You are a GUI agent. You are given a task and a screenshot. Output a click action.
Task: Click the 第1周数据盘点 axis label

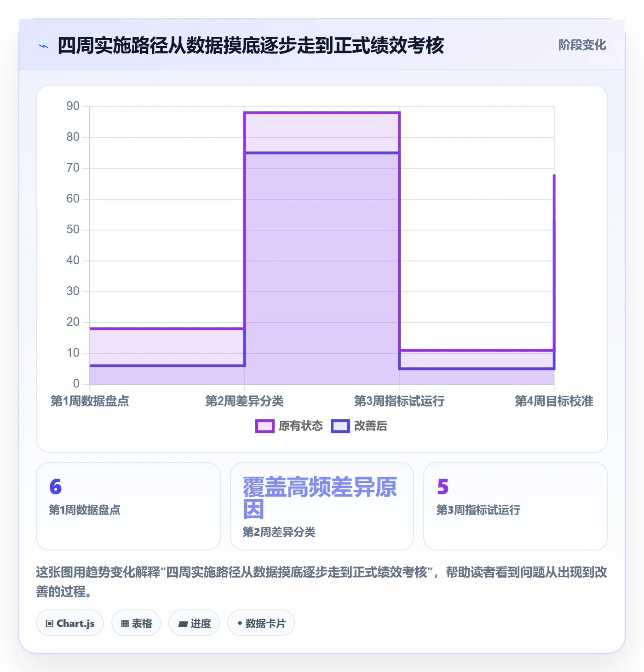click(90, 401)
